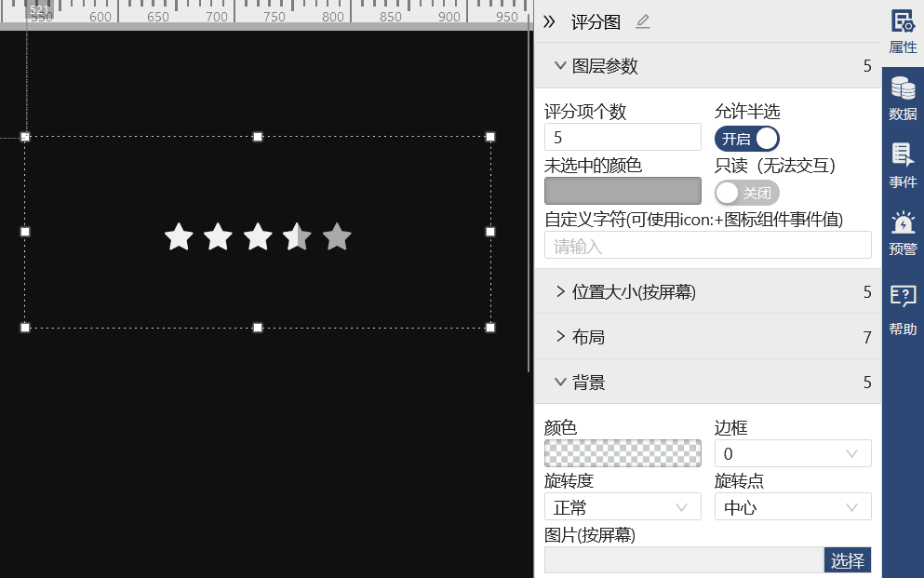
Task: Click the first rating star
Action: click(179, 236)
